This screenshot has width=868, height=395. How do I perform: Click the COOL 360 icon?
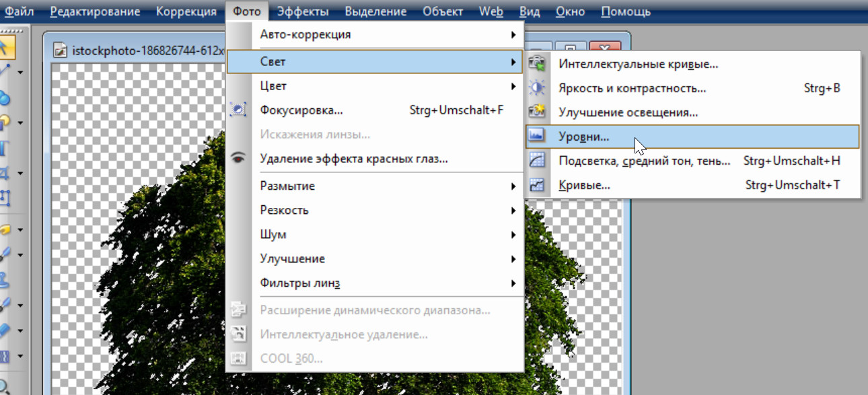click(x=238, y=359)
